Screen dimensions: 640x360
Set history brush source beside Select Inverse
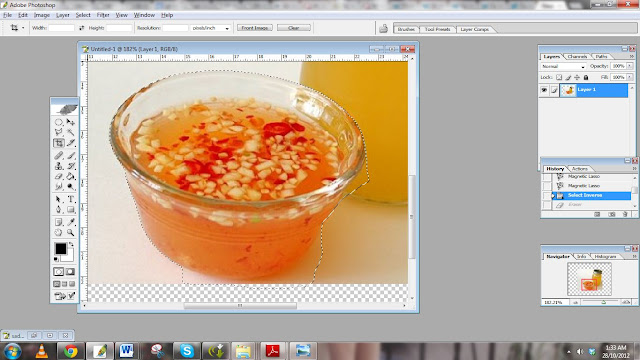point(546,196)
